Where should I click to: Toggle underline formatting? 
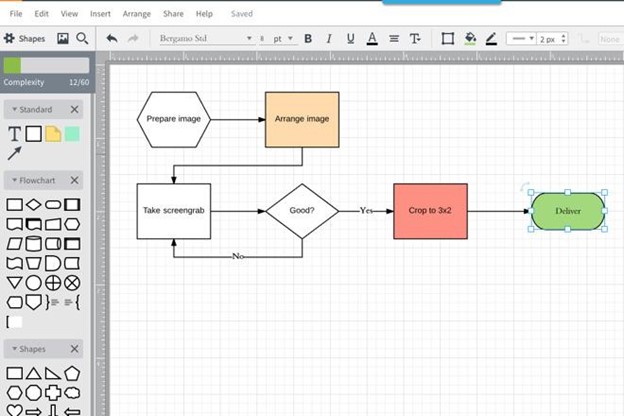click(350, 39)
